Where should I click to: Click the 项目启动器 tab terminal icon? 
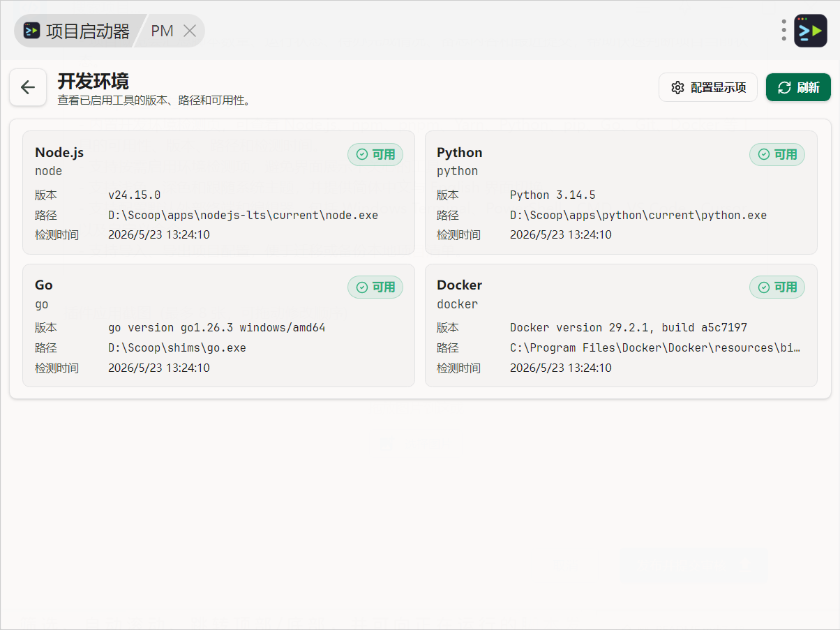pos(32,31)
